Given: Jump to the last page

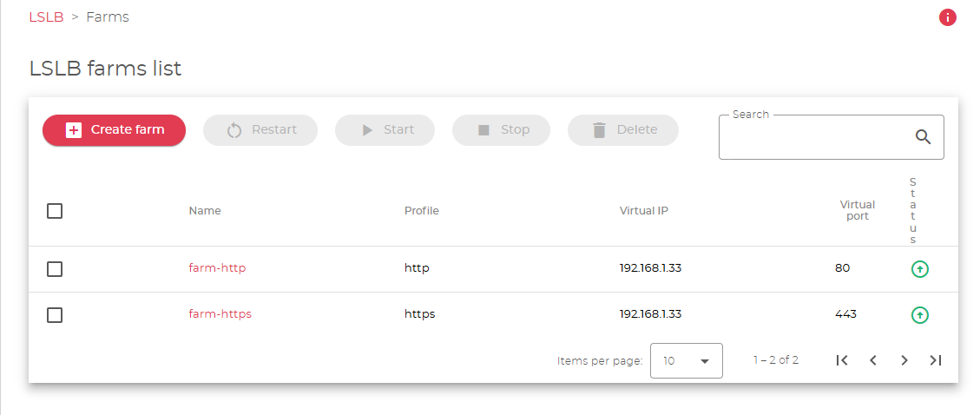Looking at the screenshot, I should pos(935,360).
